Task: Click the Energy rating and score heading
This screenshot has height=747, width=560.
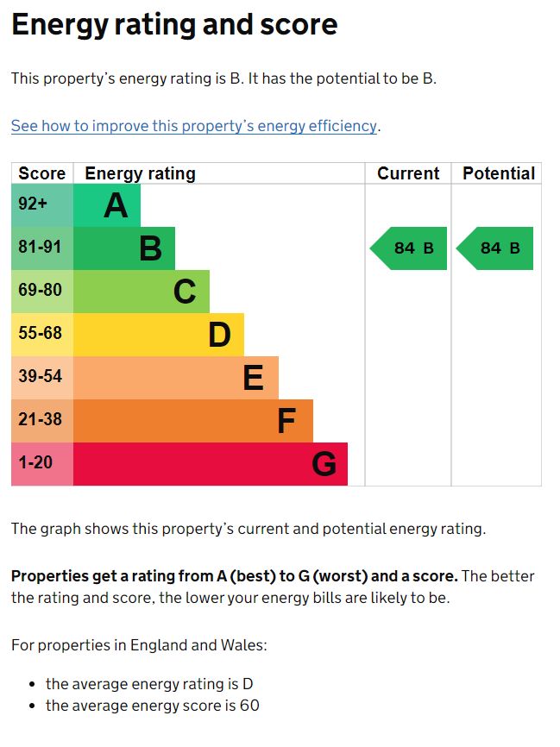Action: pyautogui.click(x=174, y=26)
